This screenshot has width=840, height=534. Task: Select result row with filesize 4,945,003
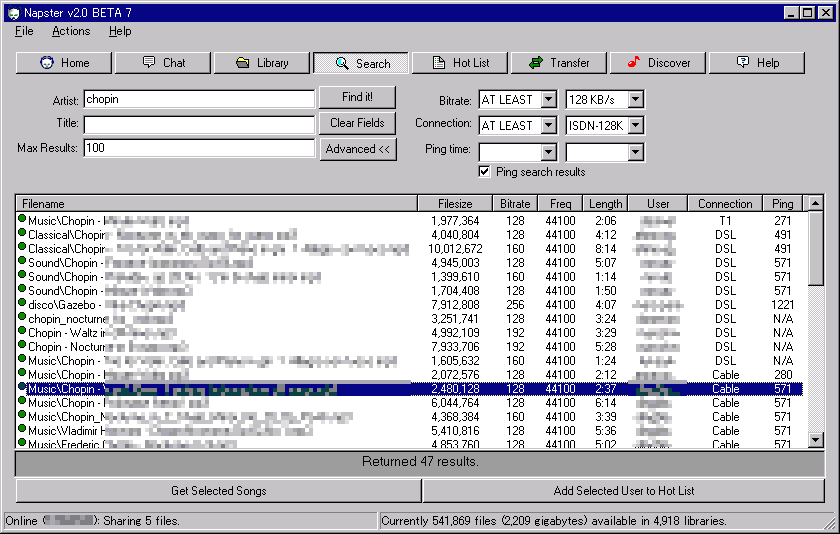click(410, 262)
